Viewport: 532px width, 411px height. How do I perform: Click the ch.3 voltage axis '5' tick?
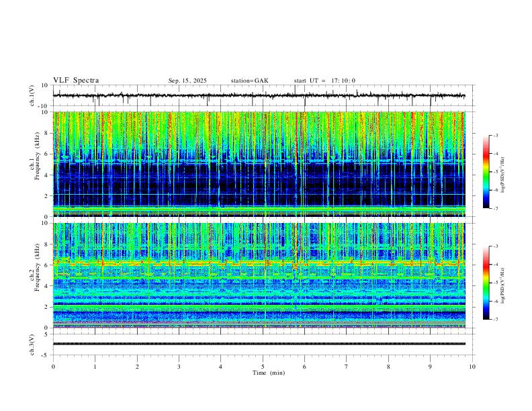(47, 334)
